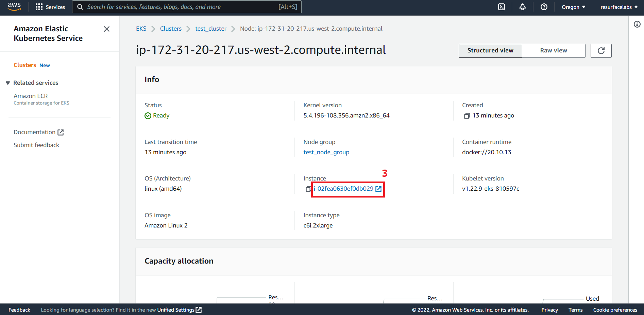Select instance type c6i.2xlarge

(x=318, y=225)
